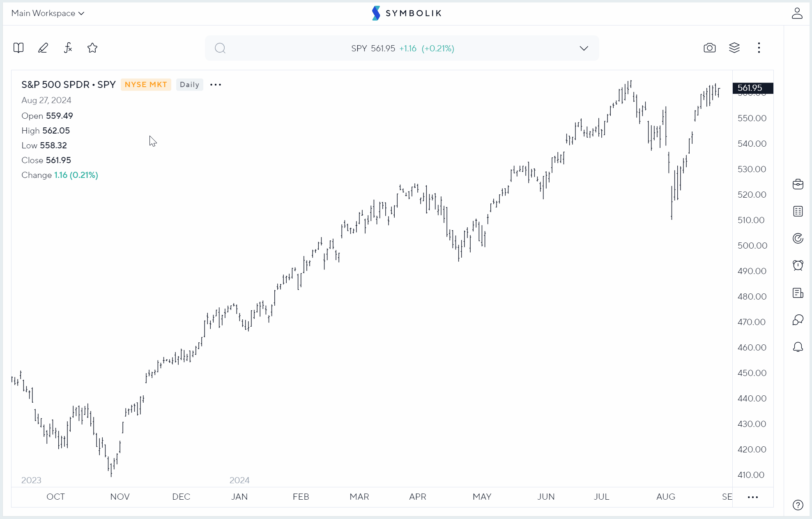Open the book library icon
The width and height of the screenshot is (812, 519).
pyautogui.click(x=18, y=48)
